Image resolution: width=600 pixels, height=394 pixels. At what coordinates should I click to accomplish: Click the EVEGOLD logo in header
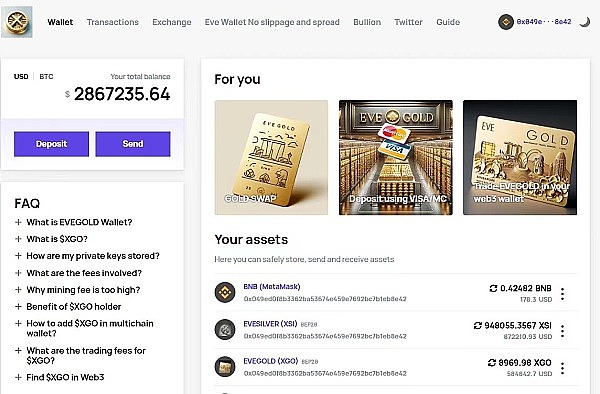[x=17, y=22]
